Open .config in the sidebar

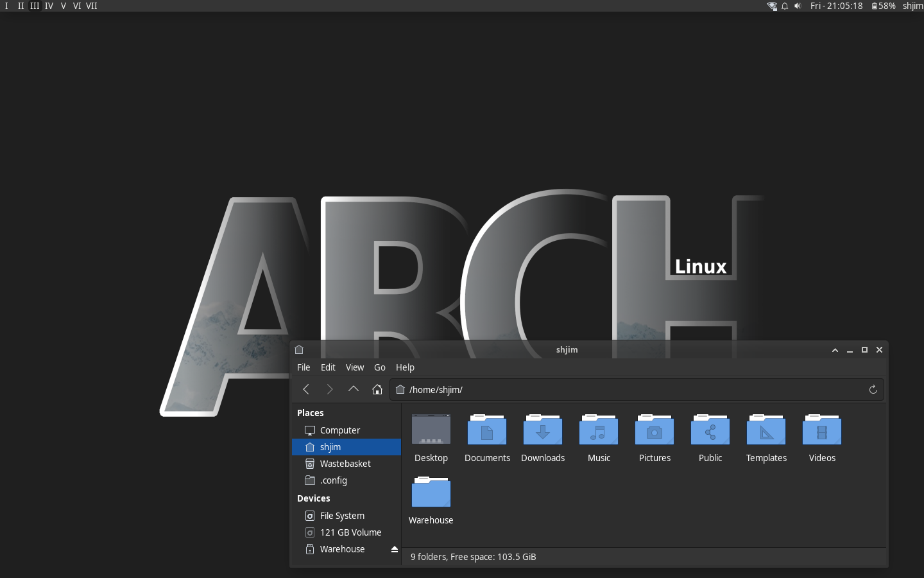(x=346, y=480)
